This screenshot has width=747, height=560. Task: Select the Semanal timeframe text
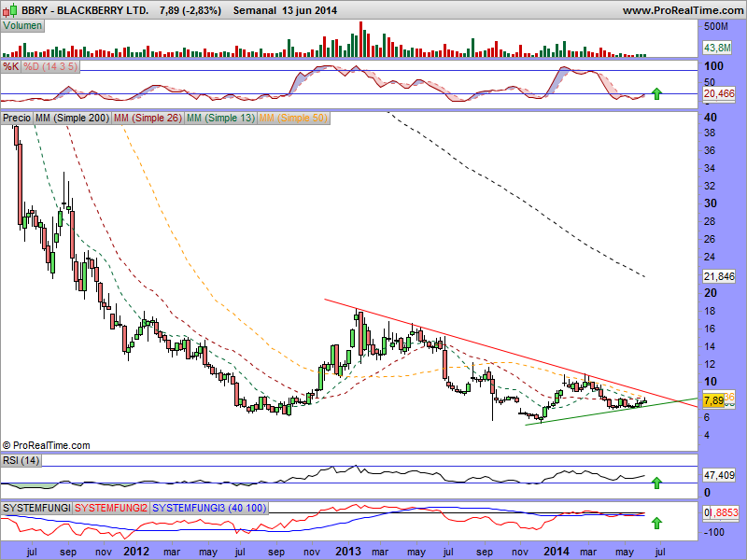(x=255, y=10)
